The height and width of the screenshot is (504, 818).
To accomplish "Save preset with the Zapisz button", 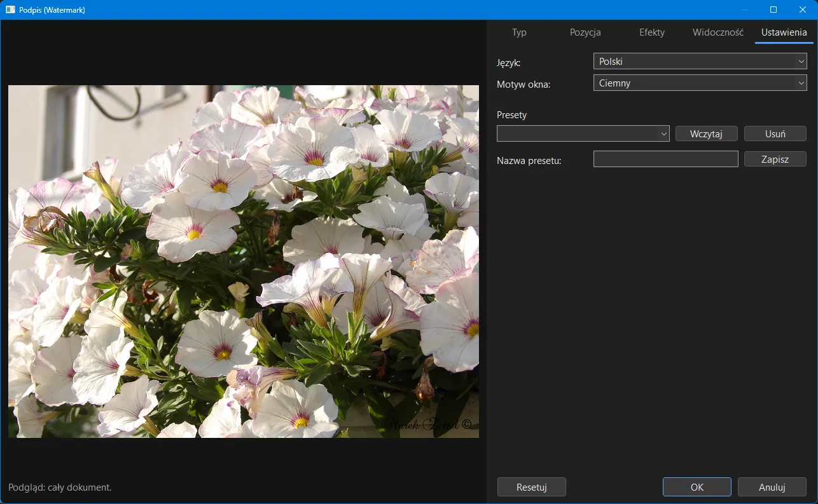I will pyautogui.click(x=775, y=159).
